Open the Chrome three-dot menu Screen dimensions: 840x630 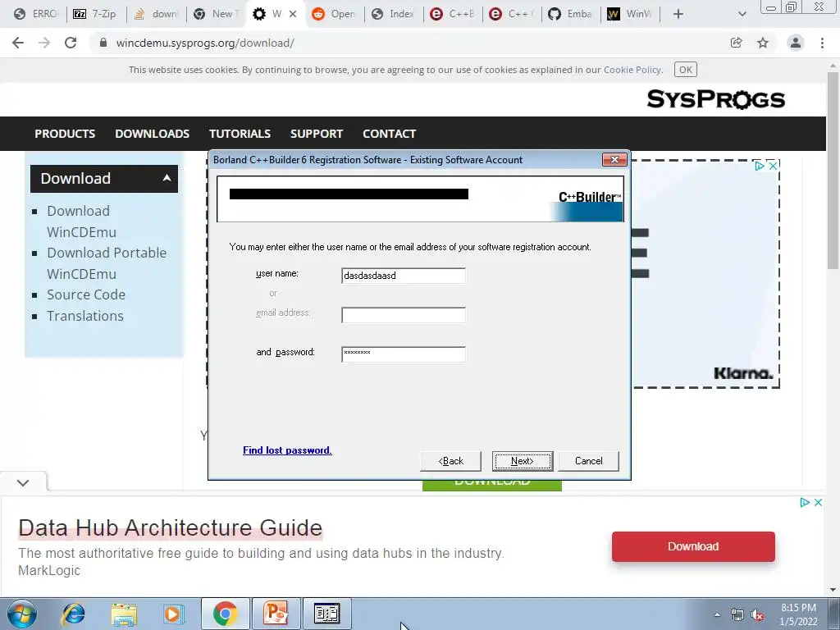tap(822, 43)
